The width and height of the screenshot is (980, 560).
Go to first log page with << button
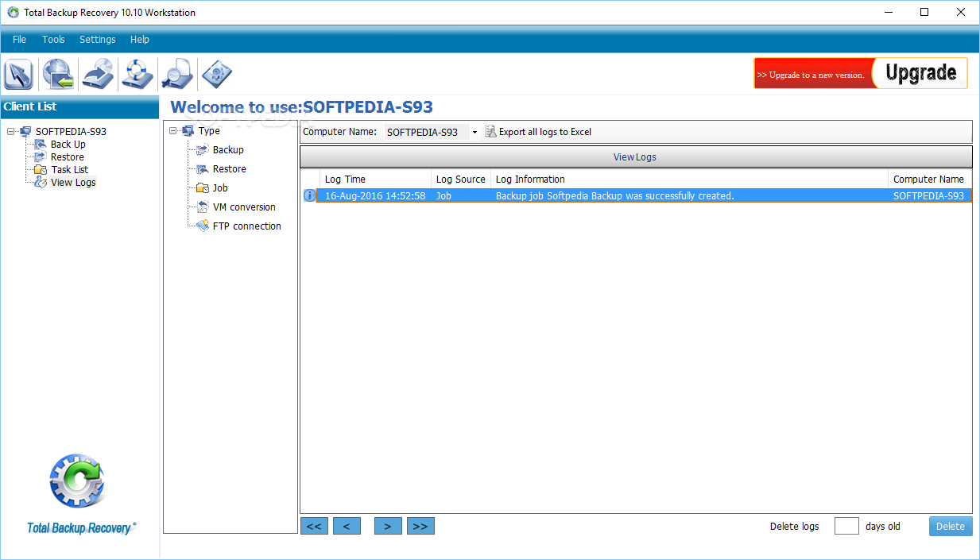[x=314, y=526]
